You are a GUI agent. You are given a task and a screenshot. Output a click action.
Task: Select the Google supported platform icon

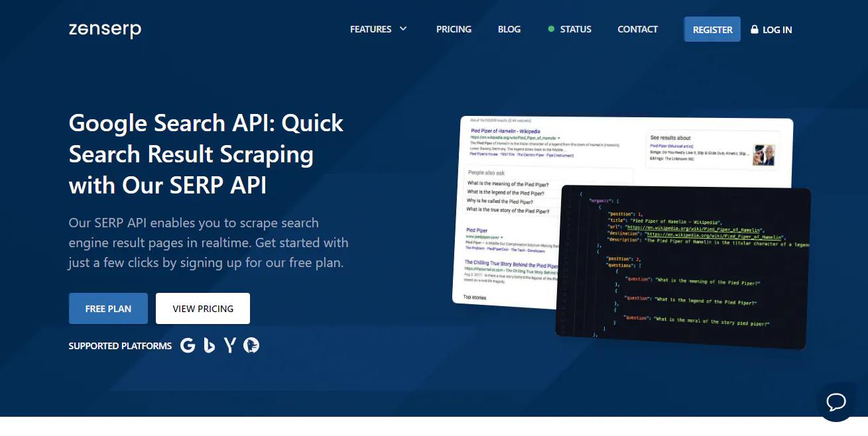[188, 345]
